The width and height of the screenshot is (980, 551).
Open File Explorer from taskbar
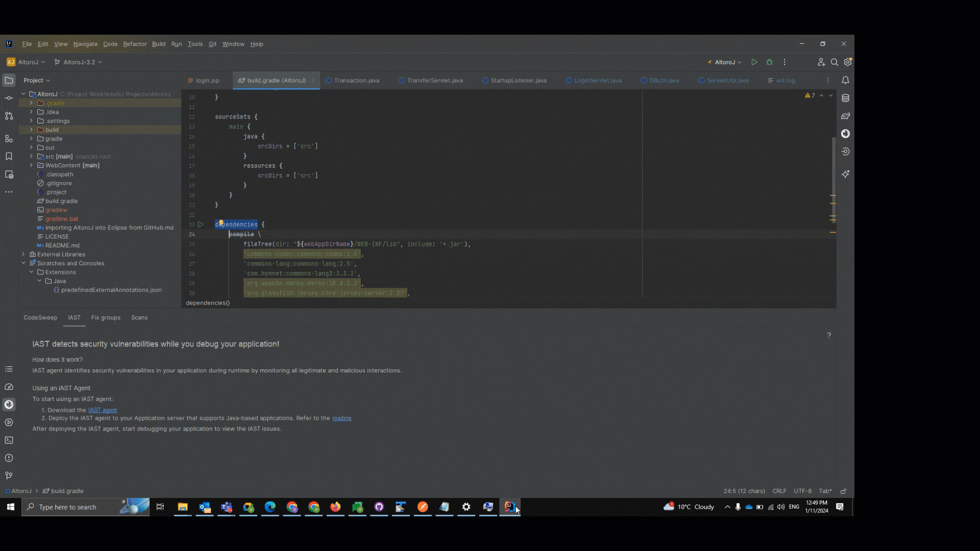[183, 507]
